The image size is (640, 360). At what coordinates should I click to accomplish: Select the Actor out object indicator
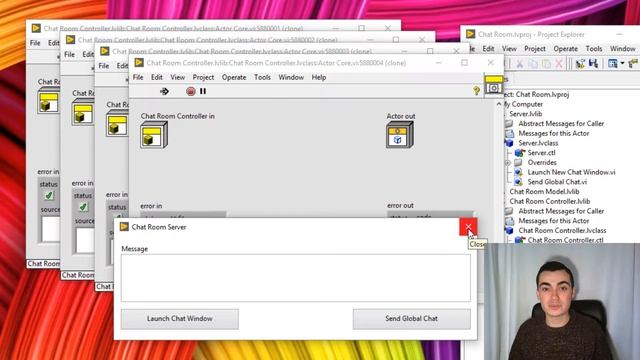pyautogui.click(x=400, y=136)
